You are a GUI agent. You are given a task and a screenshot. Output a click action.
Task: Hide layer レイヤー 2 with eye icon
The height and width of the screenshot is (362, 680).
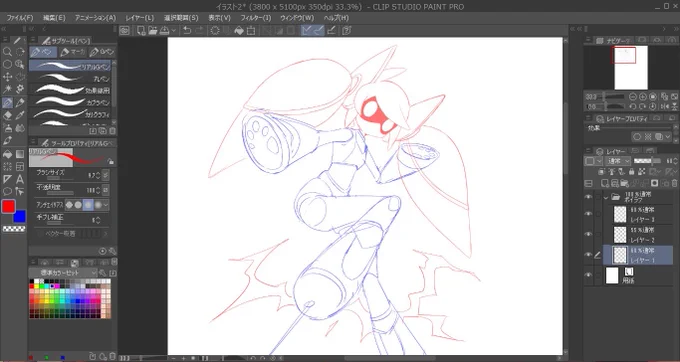tap(588, 234)
